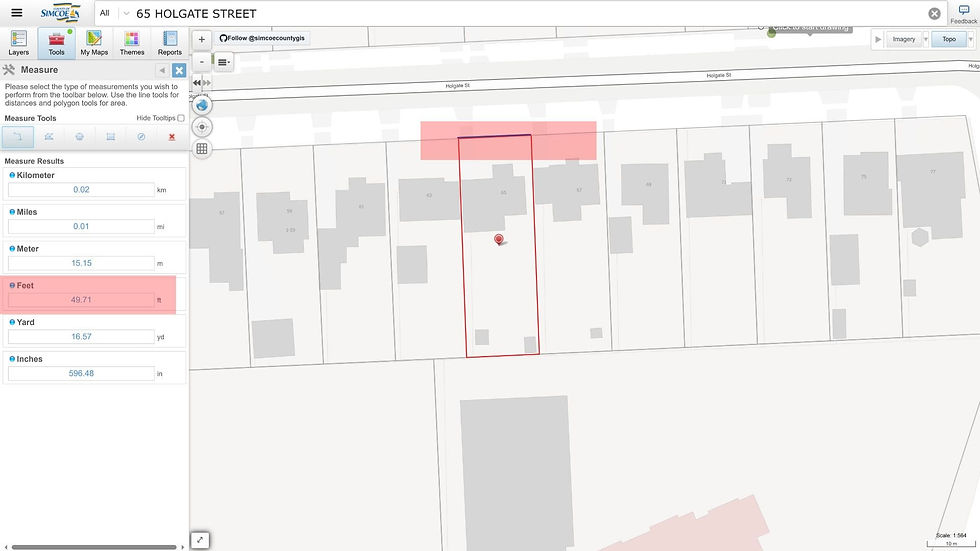980x551 pixels.
Task: Go to the previous map extent
Action: pos(196,82)
